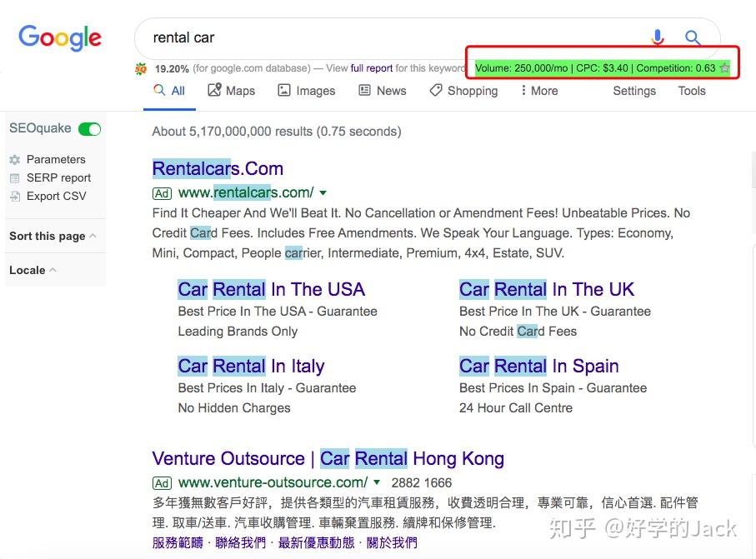Open Car Rental In The USA link
Viewport: 756px width, 559px height.
(x=271, y=289)
